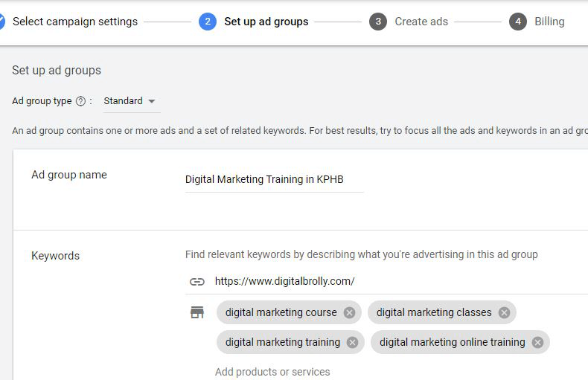Viewport: 588px width, 380px height.
Task: Click the completed step checkmark icon
Action: click(x=2, y=22)
